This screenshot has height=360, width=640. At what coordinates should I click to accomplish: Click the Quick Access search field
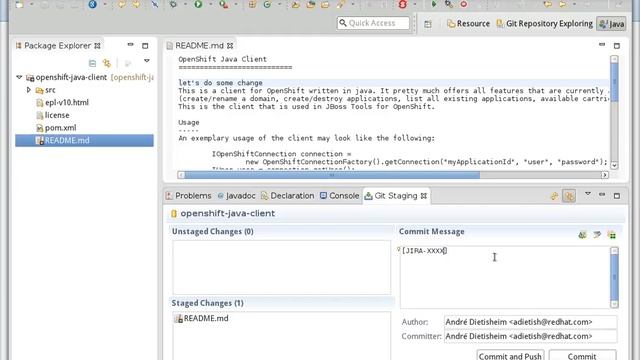point(373,23)
